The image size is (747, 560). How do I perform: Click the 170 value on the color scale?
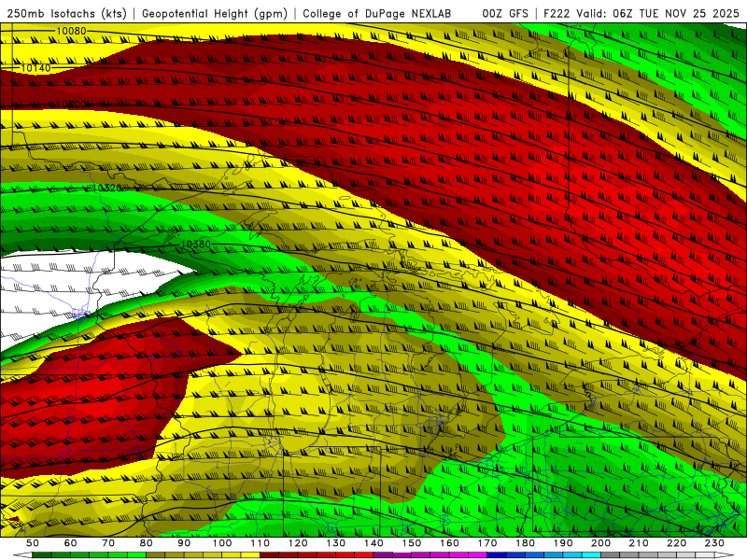[x=486, y=543]
